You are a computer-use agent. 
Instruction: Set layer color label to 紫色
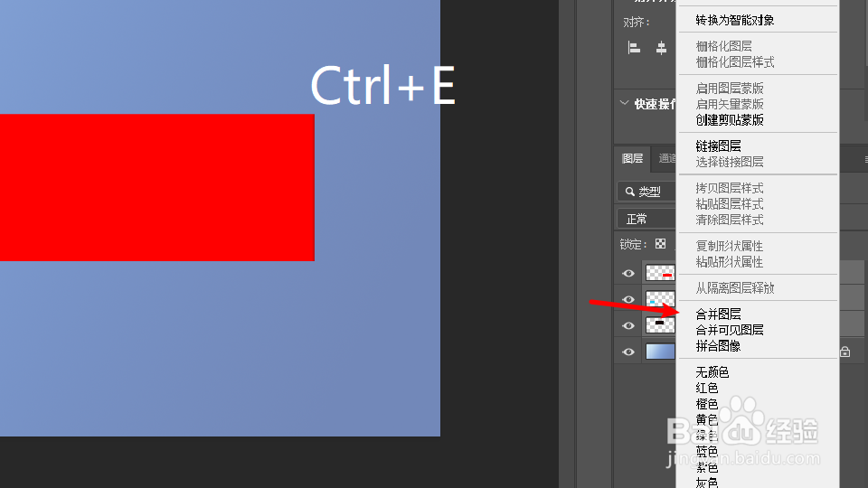coord(706,467)
